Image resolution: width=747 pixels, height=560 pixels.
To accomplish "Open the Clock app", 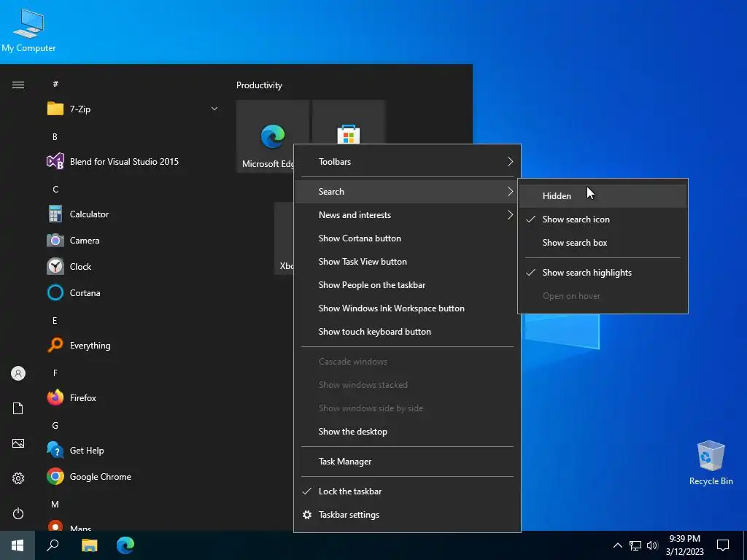I will pyautogui.click(x=133, y=267).
